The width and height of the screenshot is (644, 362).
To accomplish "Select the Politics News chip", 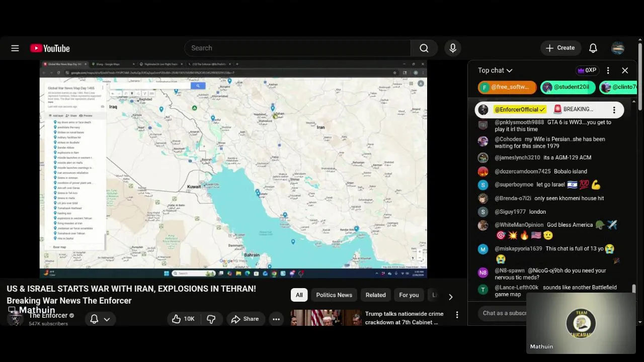I will [334, 295].
